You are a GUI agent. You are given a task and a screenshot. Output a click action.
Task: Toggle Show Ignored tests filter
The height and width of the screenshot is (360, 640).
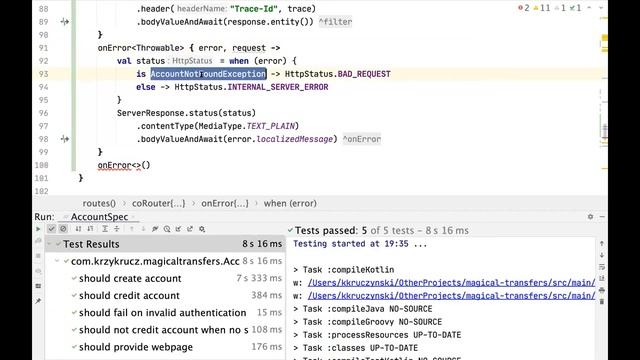pos(63,229)
